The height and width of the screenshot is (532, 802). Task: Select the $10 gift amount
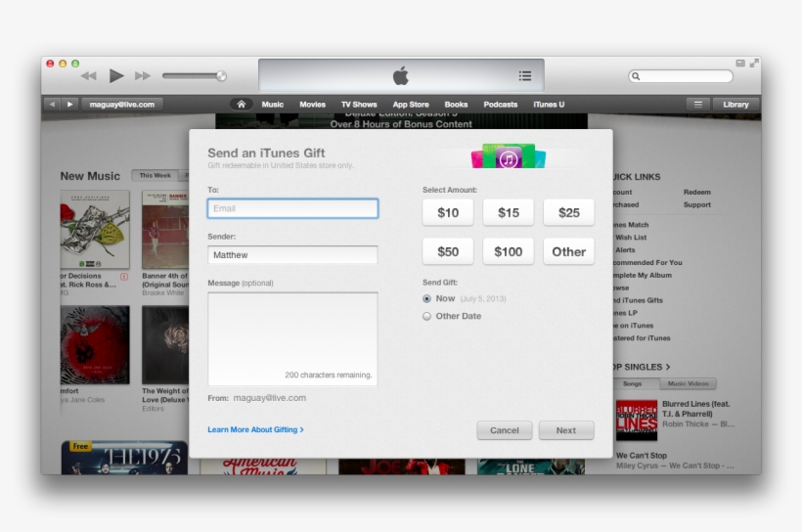click(448, 213)
